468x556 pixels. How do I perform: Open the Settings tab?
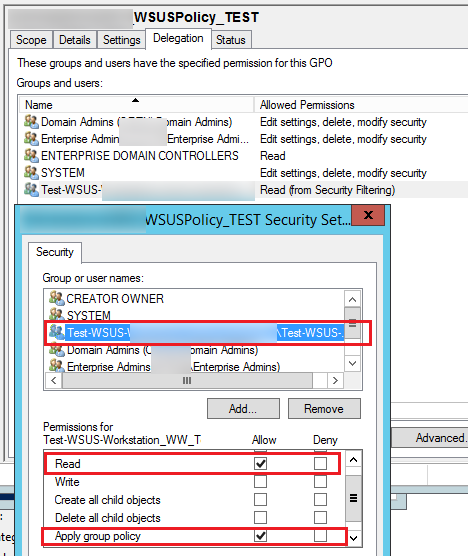pyautogui.click(x=122, y=40)
